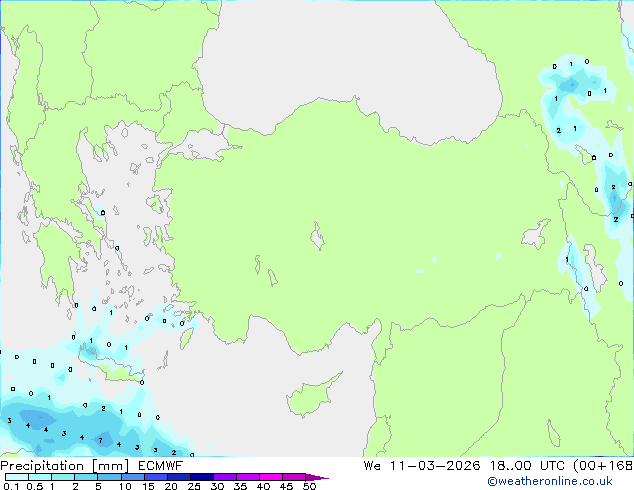
Task: Click the 10–15 mm legend swatch
Action: 132,477
